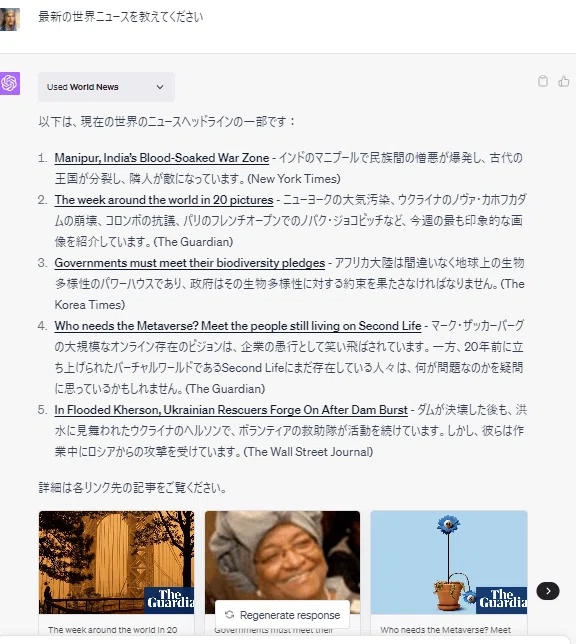Click the user prompt text 最新の世界ニュースを教えてください
The width and height of the screenshot is (576, 644).
click(x=121, y=17)
